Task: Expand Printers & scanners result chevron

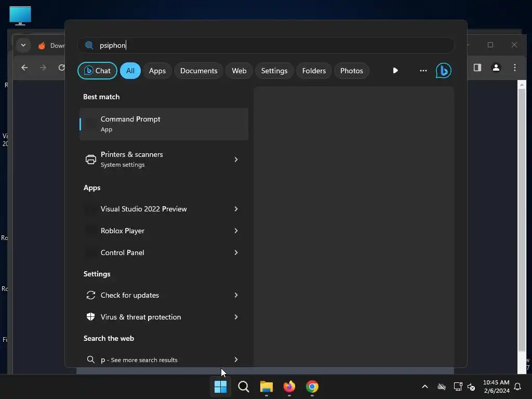Action: point(236,159)
